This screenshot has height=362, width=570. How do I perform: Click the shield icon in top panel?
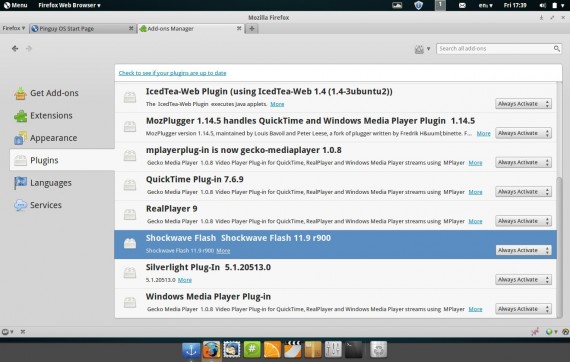419,5
